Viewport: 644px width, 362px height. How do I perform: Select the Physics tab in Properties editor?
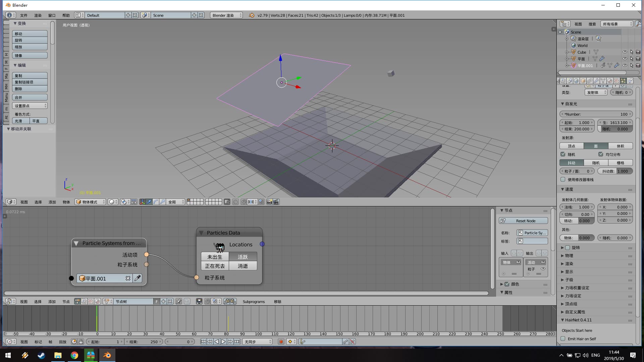coord(630,81)
